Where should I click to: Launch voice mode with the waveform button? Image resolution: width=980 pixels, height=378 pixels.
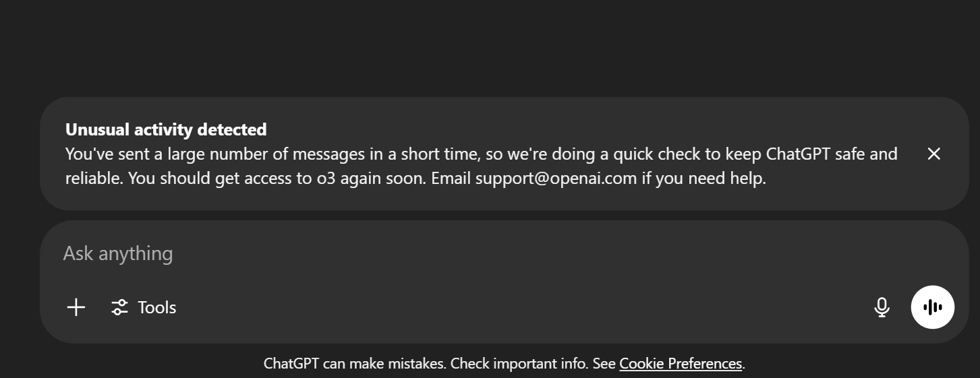click(932, 307)
